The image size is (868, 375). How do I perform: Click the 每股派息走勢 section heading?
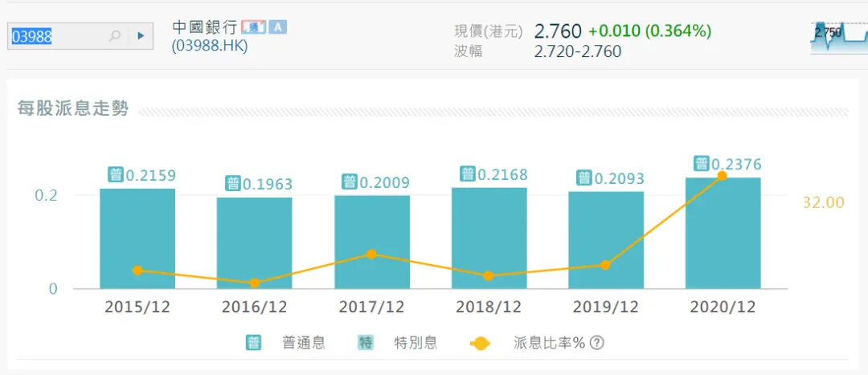click(x=73, y=109)
